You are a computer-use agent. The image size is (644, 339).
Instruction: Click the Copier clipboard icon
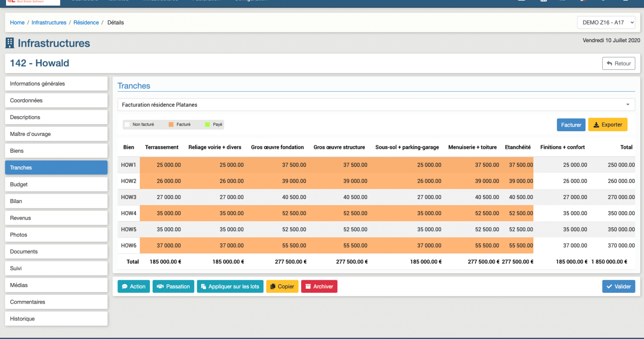point(273,287)
